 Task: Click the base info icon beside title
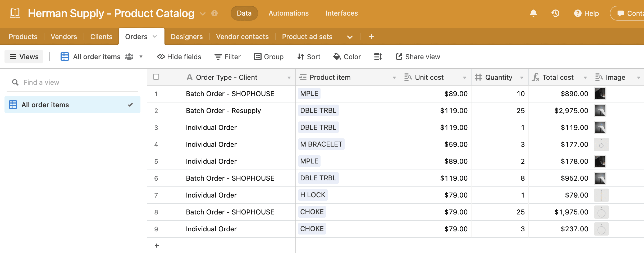tap(214, 13)
